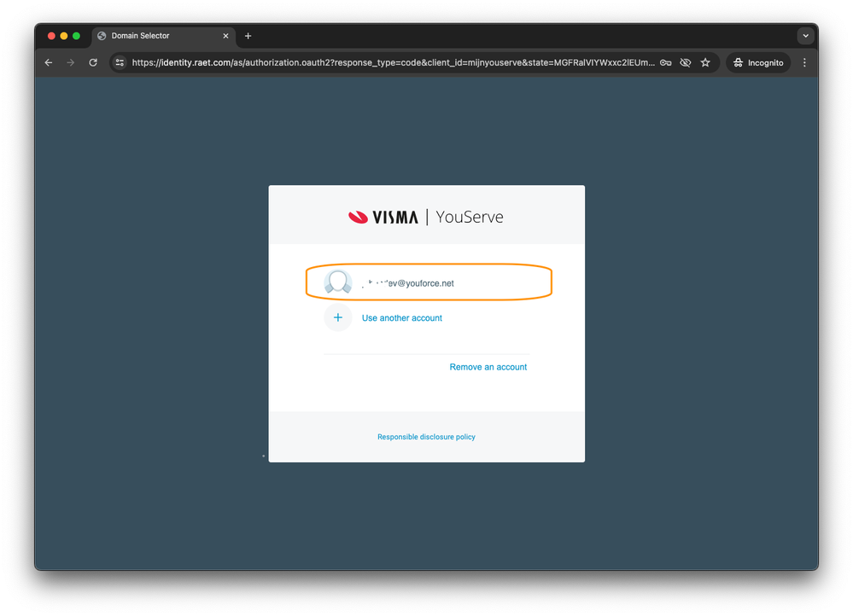Click the third-party cookies blocked eye icon
Screen dimensions: 853x616
point(686,62)
